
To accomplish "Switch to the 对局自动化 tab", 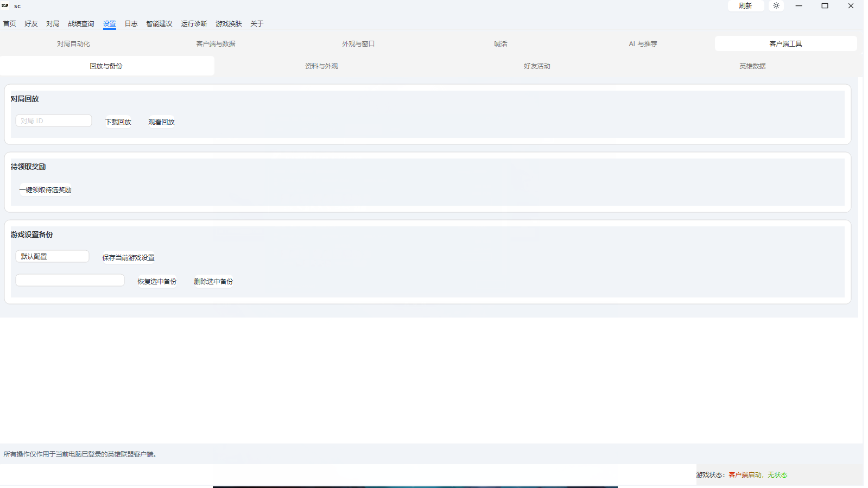I will [74, 44].
